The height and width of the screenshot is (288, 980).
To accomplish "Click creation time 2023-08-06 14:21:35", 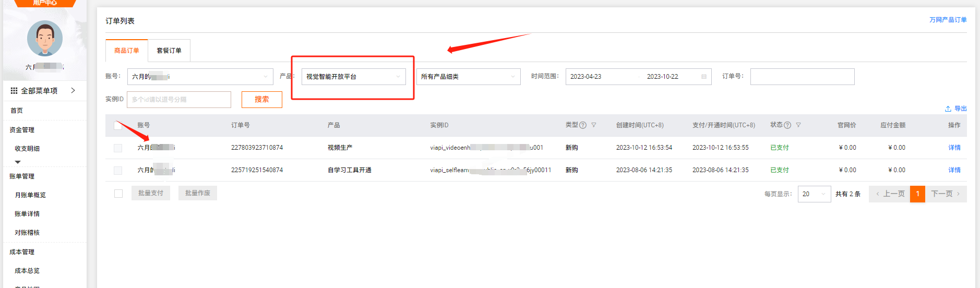I will click(644, 170).
